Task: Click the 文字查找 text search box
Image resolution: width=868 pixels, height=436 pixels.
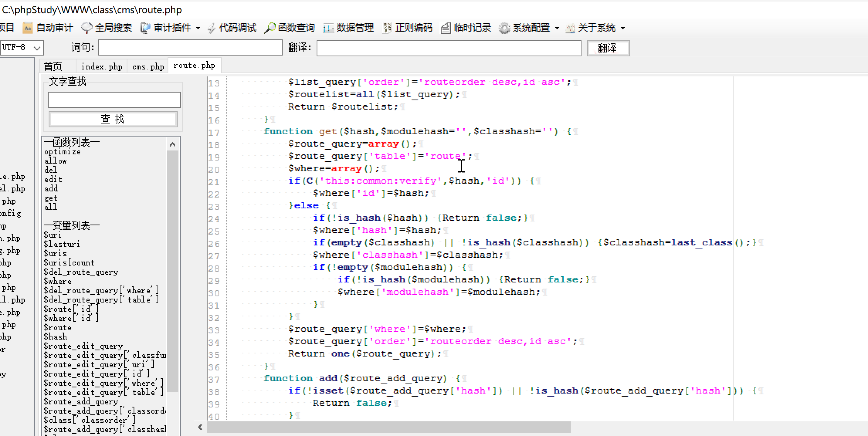Action: click(114, 100)
